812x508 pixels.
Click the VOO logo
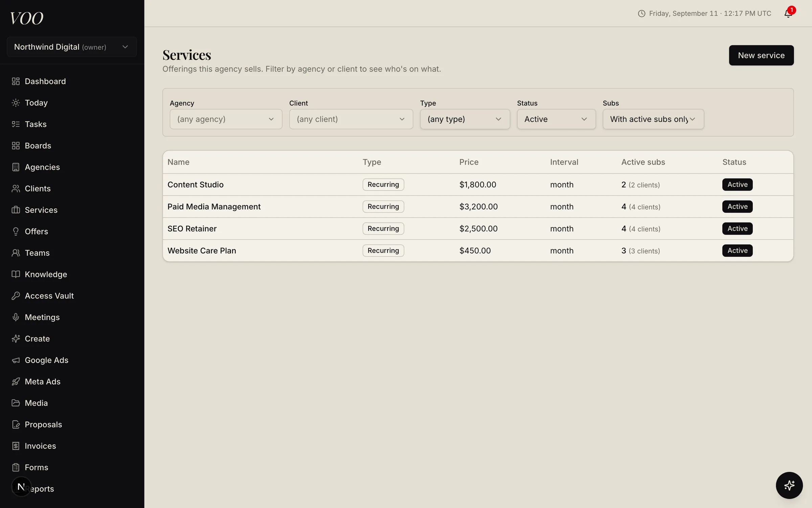click(27, 18)
